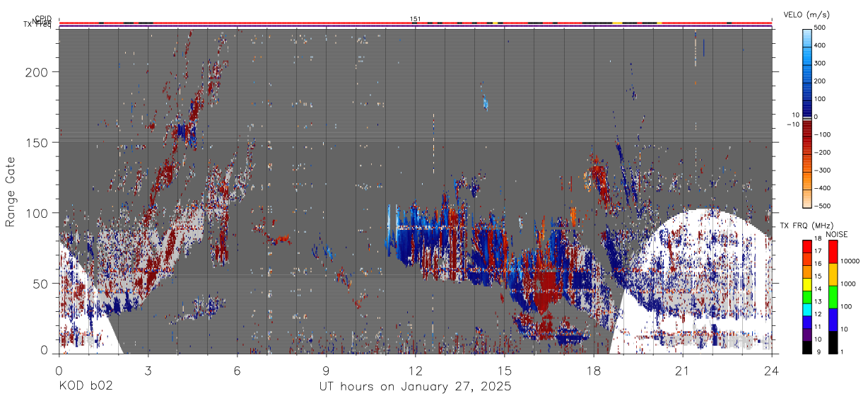
Task: Click the KOD b02 radar label
Action: click(x=85, y=387)
